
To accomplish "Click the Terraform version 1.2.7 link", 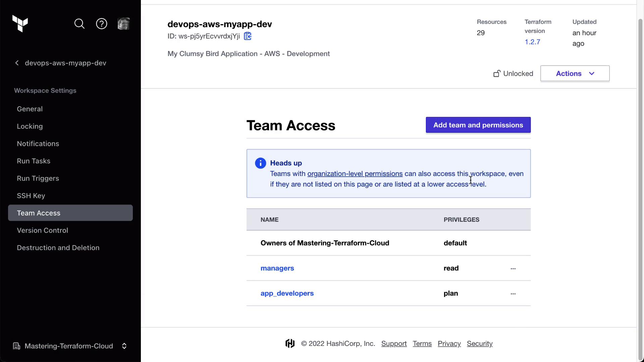I will [532, 42].
